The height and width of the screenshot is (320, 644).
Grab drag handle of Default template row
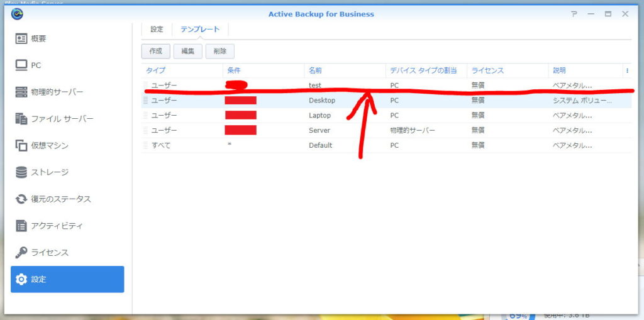click(145, 145)
